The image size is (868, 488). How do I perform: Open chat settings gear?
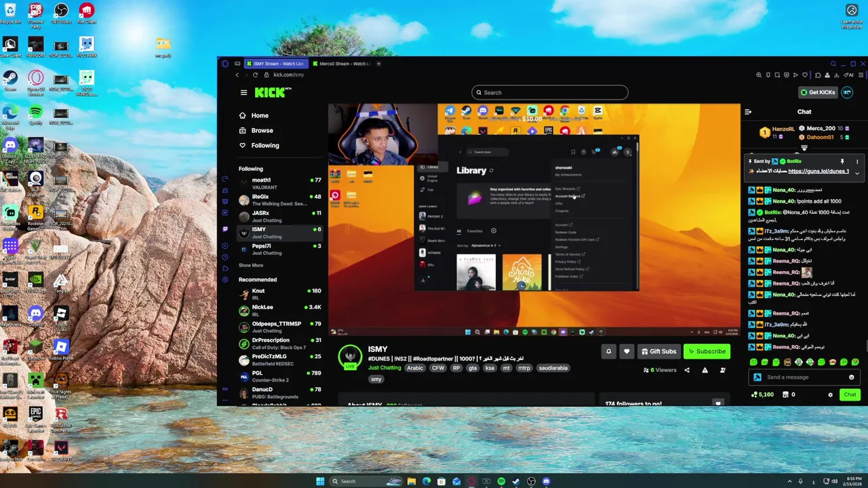pyautogui.click(x=830, y=394)
